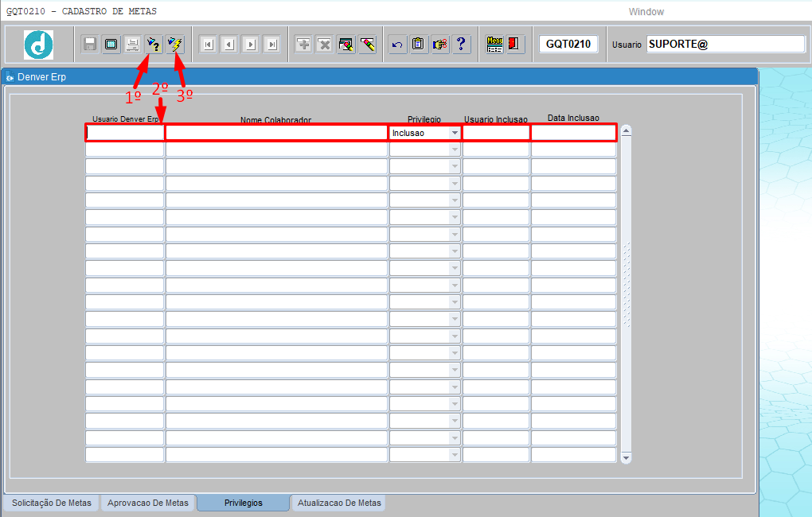Click the undo arrow icon
Viewport: 812px width, 517px height.
click(x=397, y=45)
